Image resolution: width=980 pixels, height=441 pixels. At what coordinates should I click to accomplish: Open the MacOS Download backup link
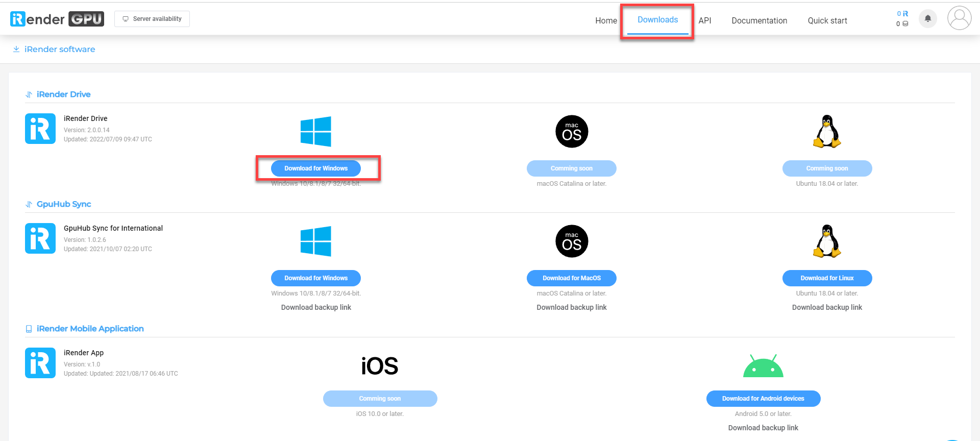tap(572, 307)
